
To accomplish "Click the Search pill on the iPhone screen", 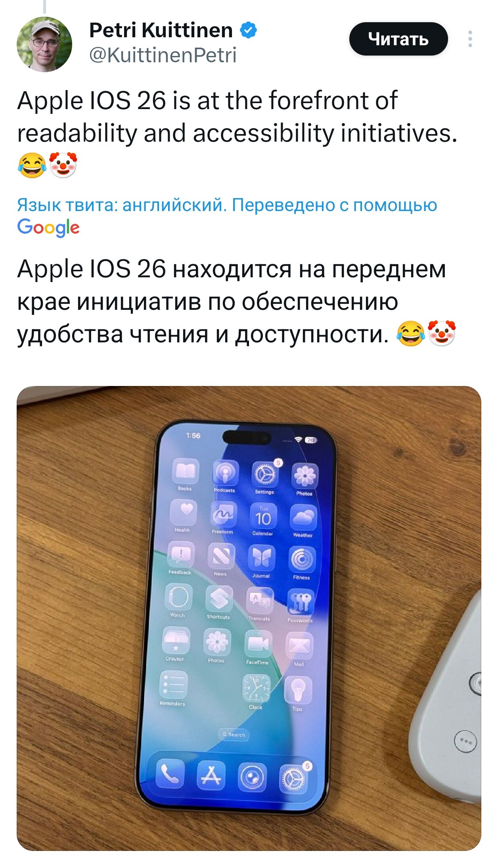I will coord(234,734).
